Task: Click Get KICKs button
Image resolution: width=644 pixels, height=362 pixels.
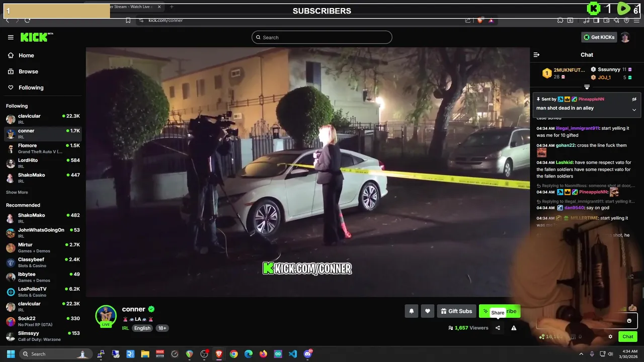Action: pyautogui.click(x=599, y=37)
